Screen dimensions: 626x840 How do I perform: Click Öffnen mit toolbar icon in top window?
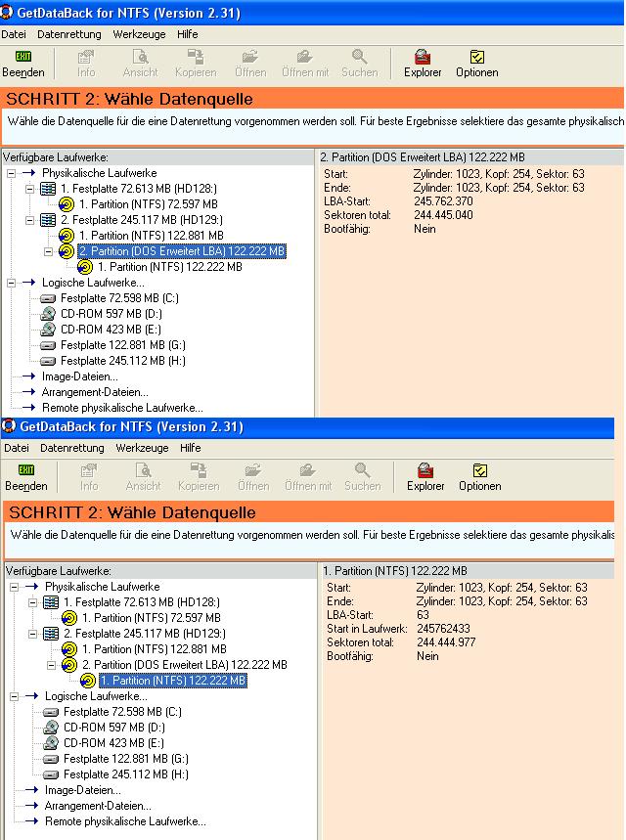[x=305, y=57]
